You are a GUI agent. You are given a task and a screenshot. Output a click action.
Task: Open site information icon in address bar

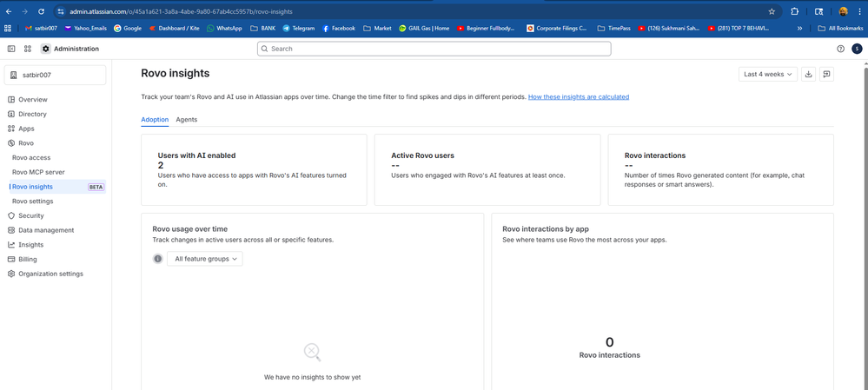61,11
